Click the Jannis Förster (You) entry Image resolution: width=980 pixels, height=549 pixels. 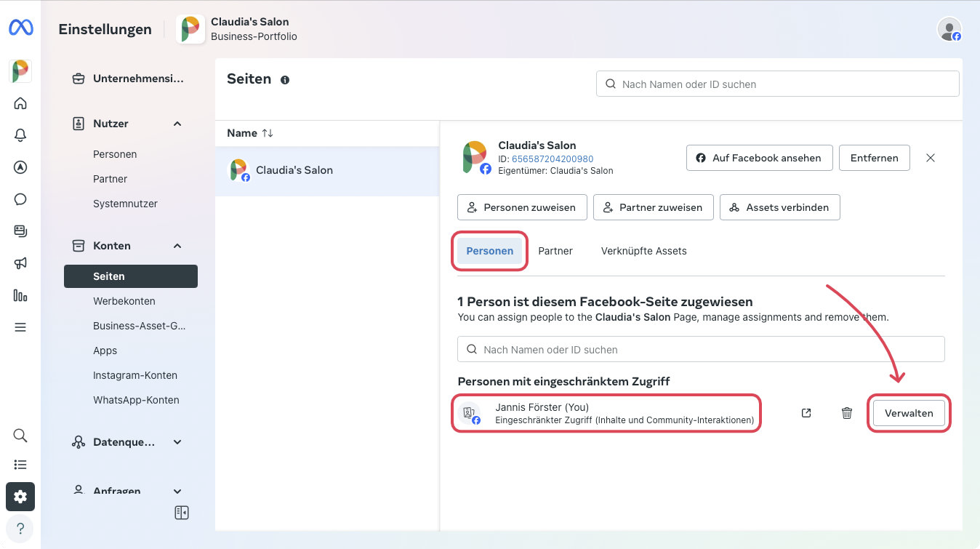(x=606, y=413)
